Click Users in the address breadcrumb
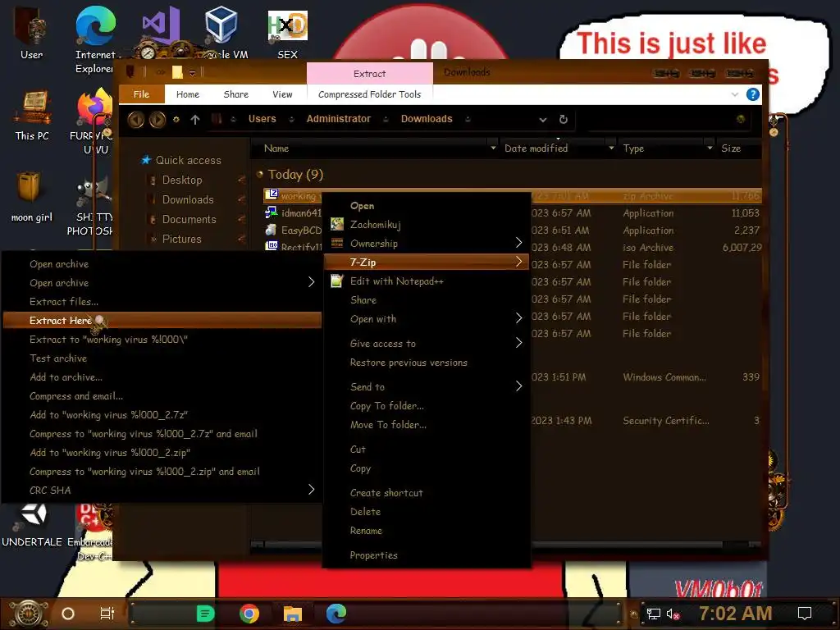 tap(262, 119)
